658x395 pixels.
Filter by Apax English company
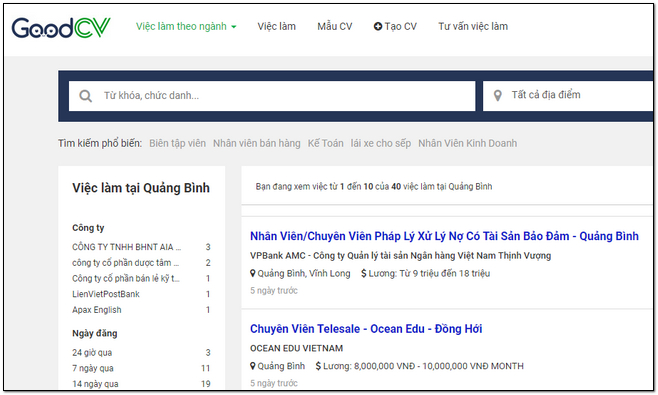click(141, 310)
